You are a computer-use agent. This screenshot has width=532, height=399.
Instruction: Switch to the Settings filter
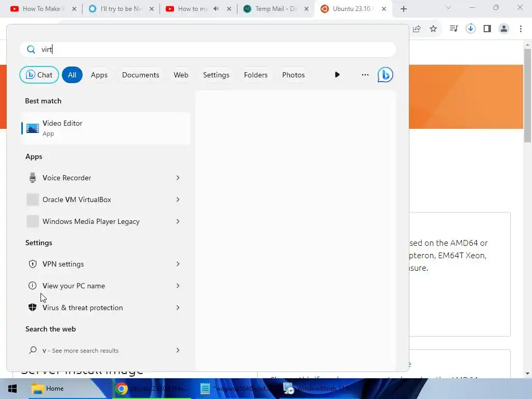(216, 75)
